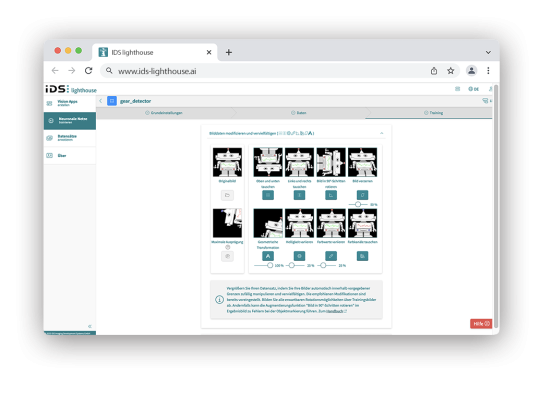
Task: Click the maximum intensity preview icon button
Action: coord(227,256)
